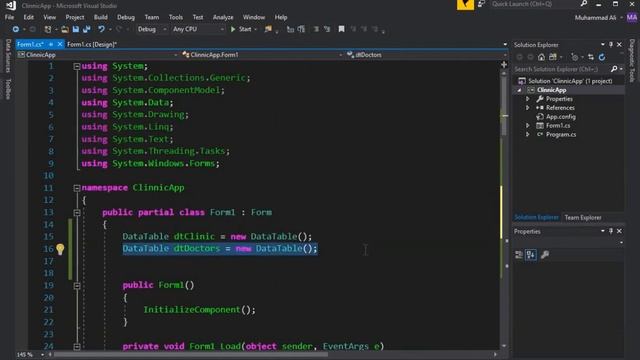Collapse the ClinnicApp project node
Image resolution: width=640 pixels, height=360 pixels.
[520, 90]
